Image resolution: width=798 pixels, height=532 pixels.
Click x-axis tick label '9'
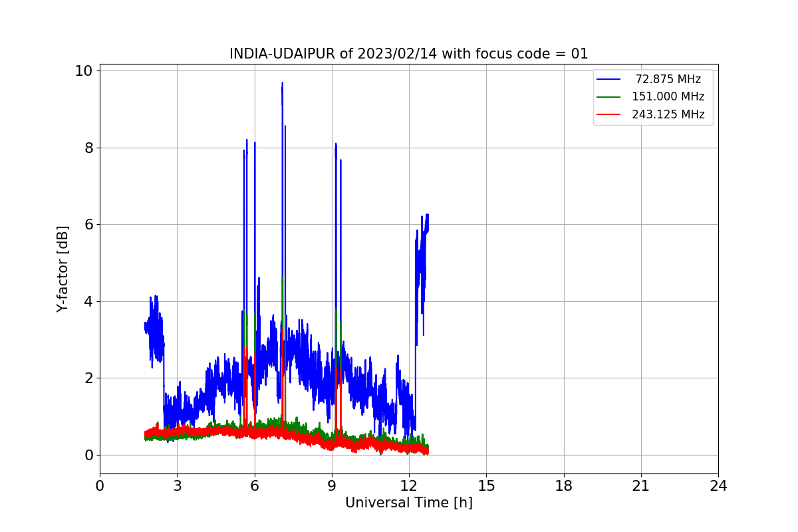[332, 486]
